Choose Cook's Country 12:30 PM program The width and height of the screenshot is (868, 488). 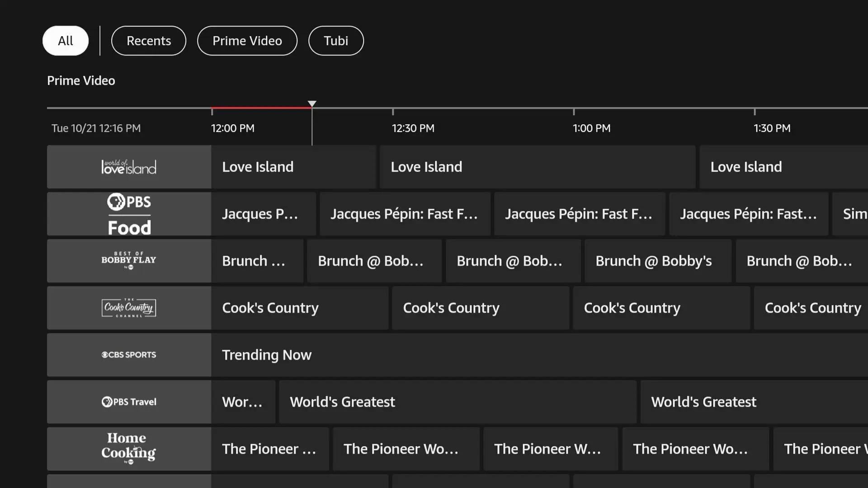coord(481,308)
